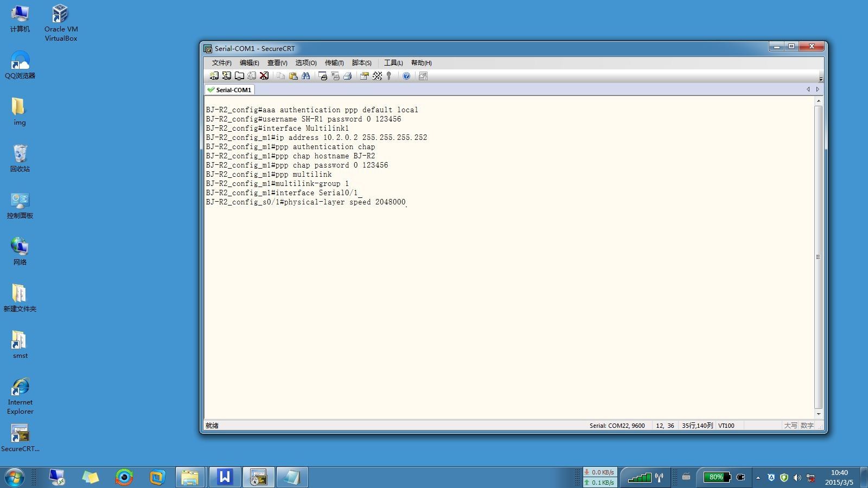Viewport: 868px width, 488px height.
Task: Open the 网络 desktop icon
Action: (x=20, y=252)
